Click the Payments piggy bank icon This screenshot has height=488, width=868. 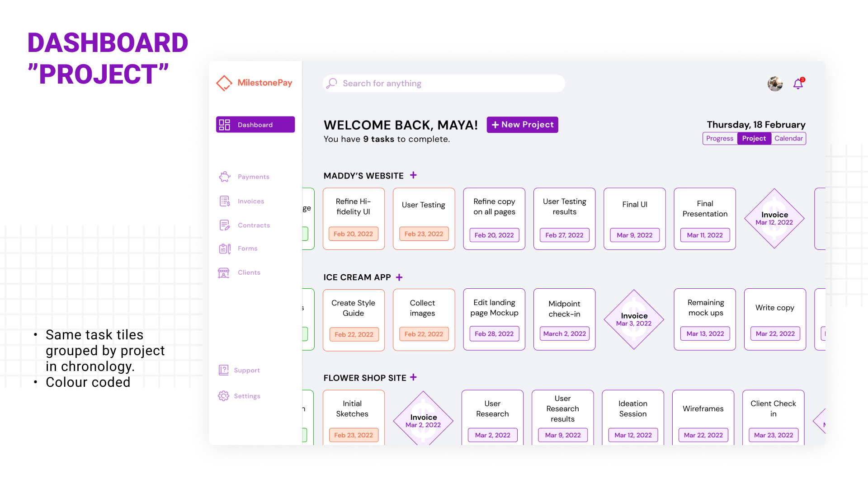pos(225,177)
